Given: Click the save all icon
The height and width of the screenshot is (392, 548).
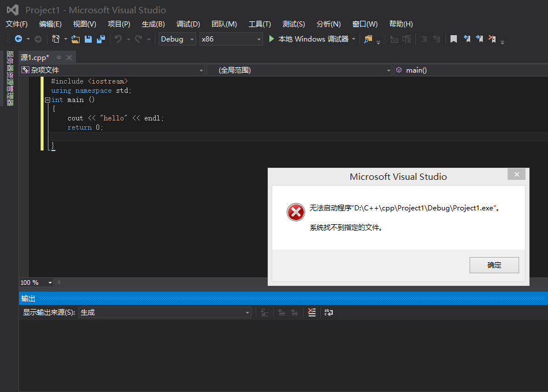Looking at the screenshot, I should (x=101, y=39).
